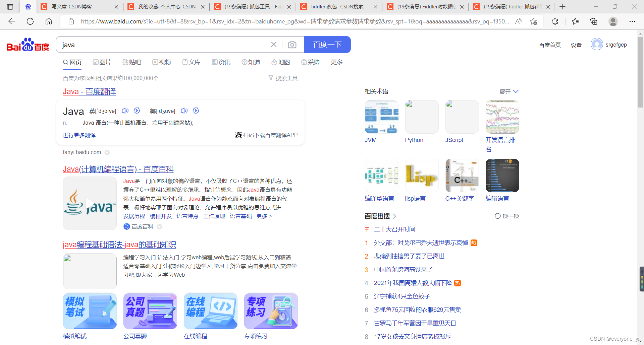Open a new browser tab

[562, 6]
